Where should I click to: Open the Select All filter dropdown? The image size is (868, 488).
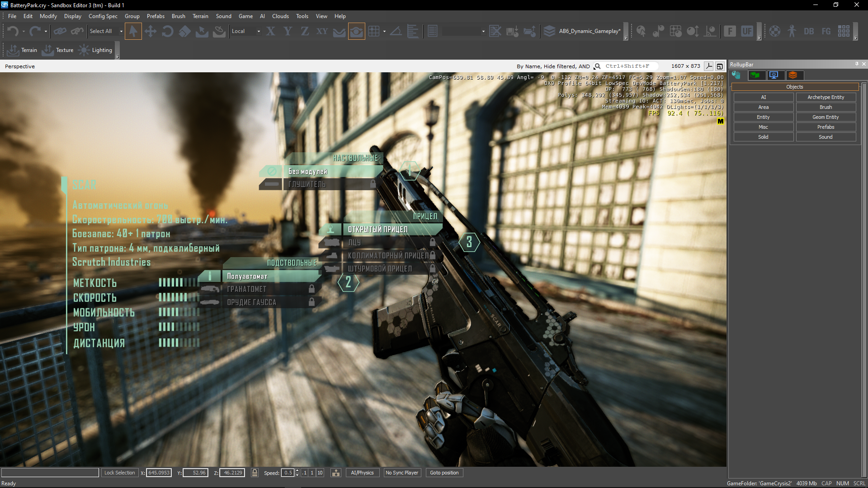click(x=121, y=31)
